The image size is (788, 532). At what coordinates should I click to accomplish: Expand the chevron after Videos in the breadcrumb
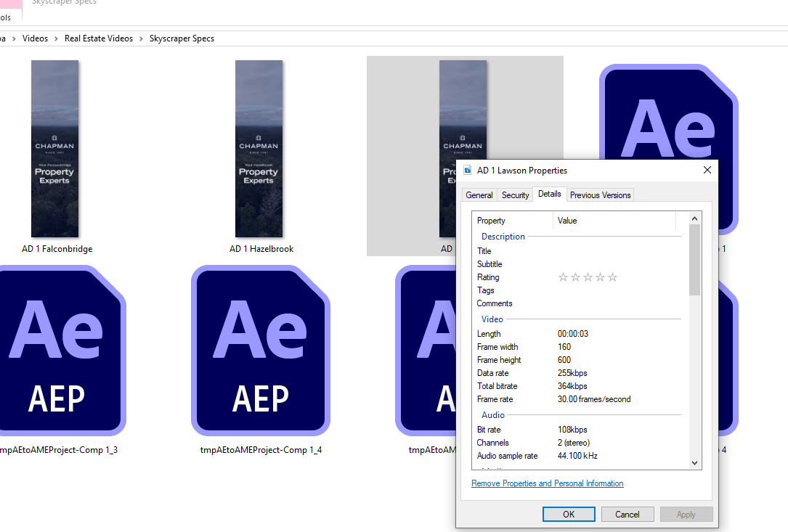pyautogui.click(x=56, y=38)
